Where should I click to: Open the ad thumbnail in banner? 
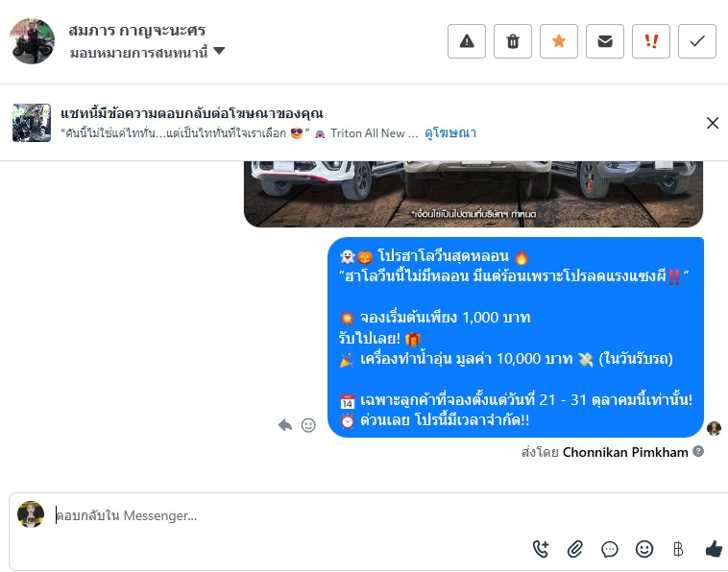click(x=32, y=123)
